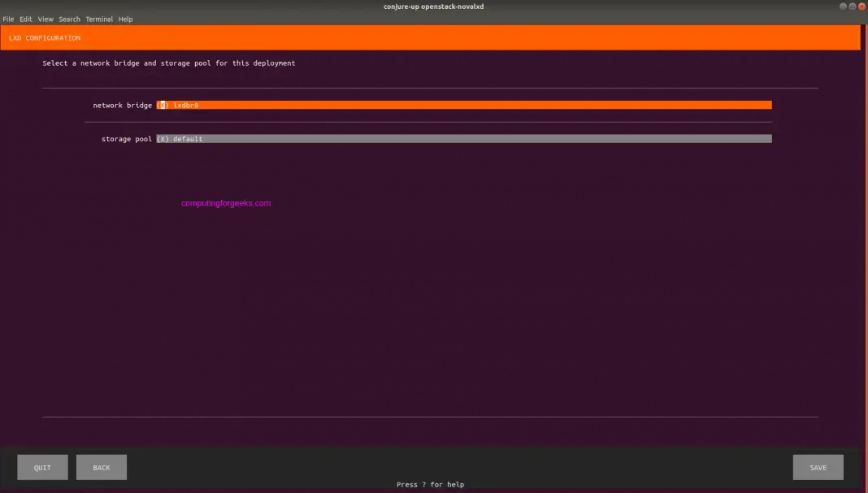The image size is (868, 493).
Task: Click the computingforgeeks.com watermark text
Action: (x=228, y=203)
